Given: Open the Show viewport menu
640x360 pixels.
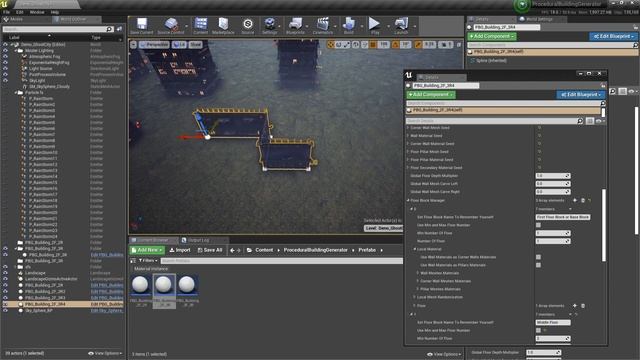Looking at the screenshot, I should pos(195,44).
